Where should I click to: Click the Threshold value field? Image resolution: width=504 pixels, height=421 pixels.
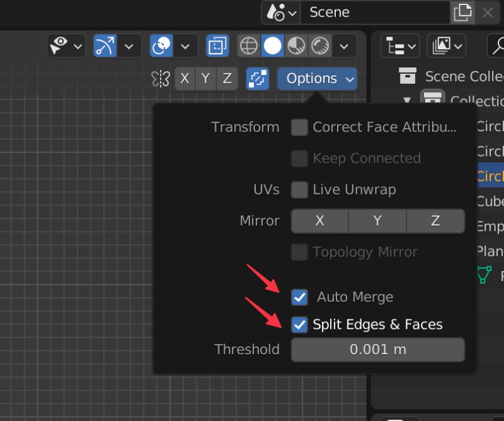coord(377,350)
